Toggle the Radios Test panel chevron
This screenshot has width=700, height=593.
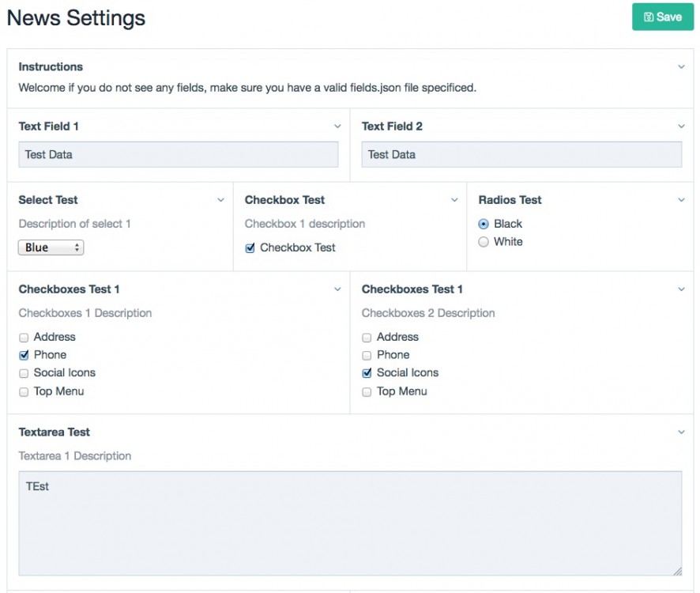tap(681, 200)
